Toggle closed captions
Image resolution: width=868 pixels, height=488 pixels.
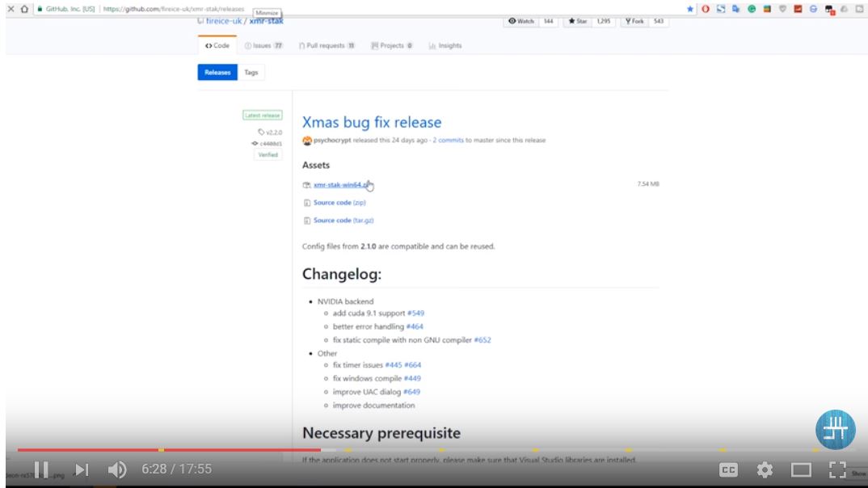tap(728, 469)
